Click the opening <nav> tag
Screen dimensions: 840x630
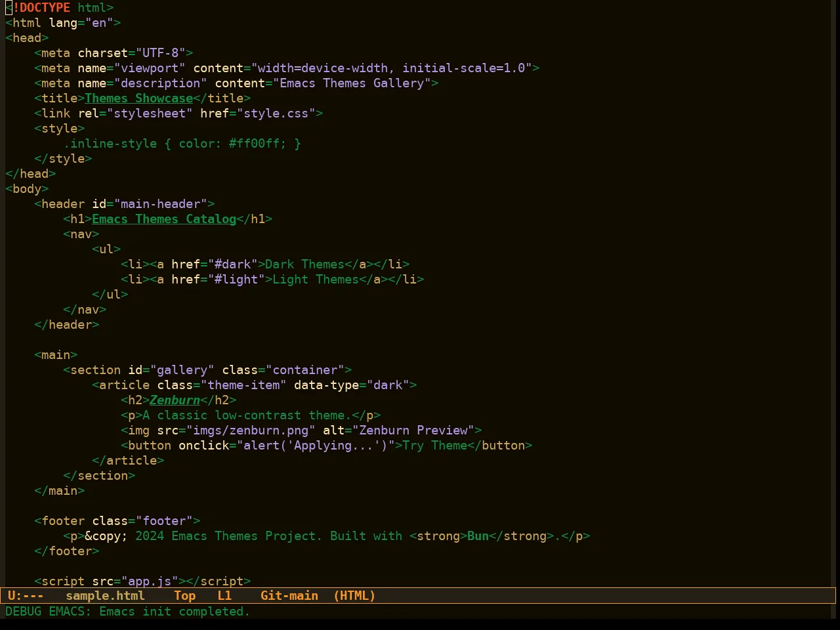point(81,234)
